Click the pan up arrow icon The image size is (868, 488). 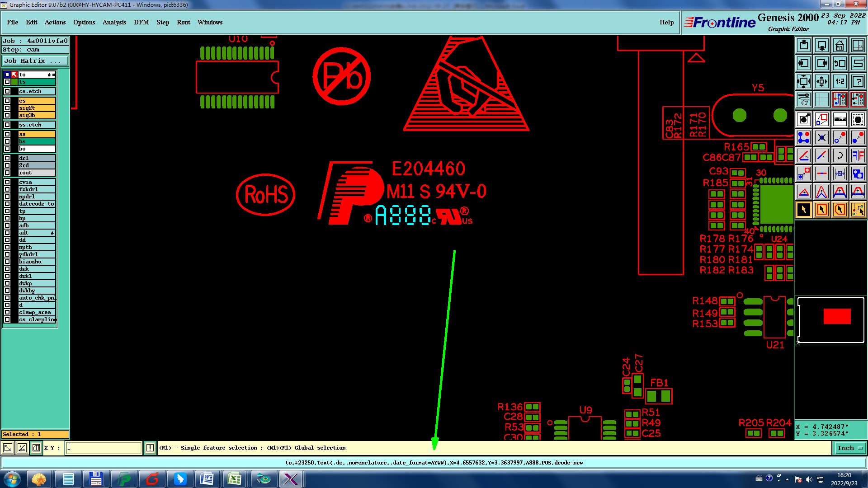pos(804,45)
